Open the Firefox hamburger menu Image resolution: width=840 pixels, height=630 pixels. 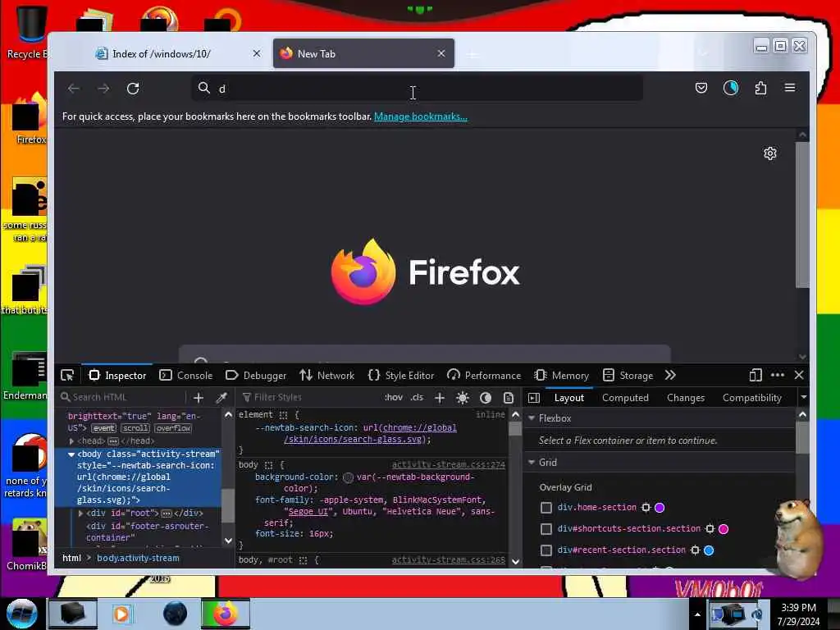(790, 88)
